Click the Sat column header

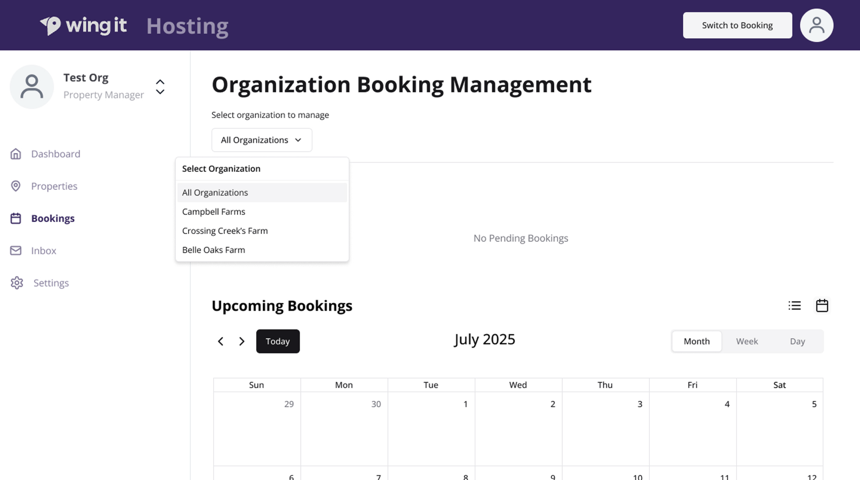pyautogui.click(x=779, y=385)
